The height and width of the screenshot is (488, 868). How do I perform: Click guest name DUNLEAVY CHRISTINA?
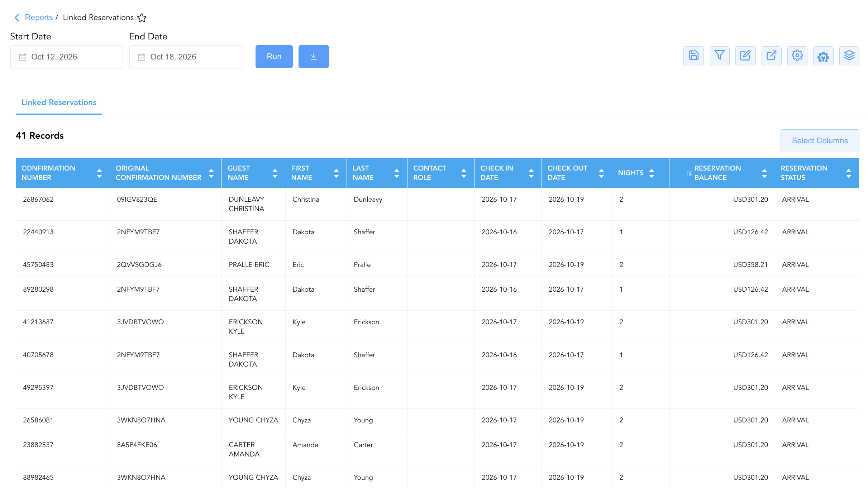[247, 204]
